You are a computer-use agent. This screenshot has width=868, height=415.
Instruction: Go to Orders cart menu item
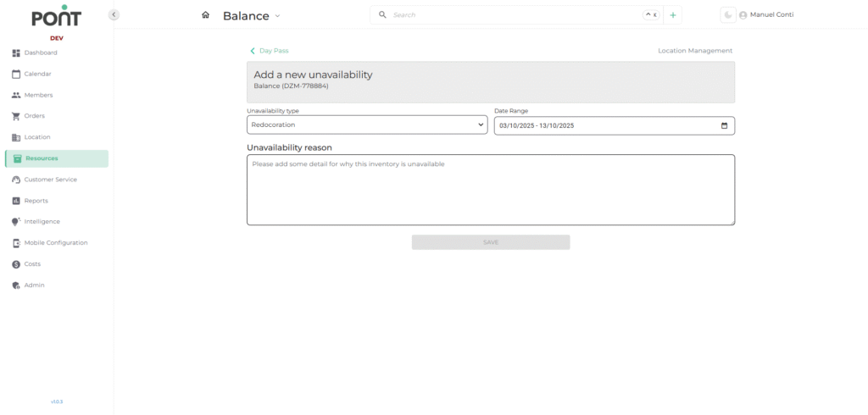[34, 116]
